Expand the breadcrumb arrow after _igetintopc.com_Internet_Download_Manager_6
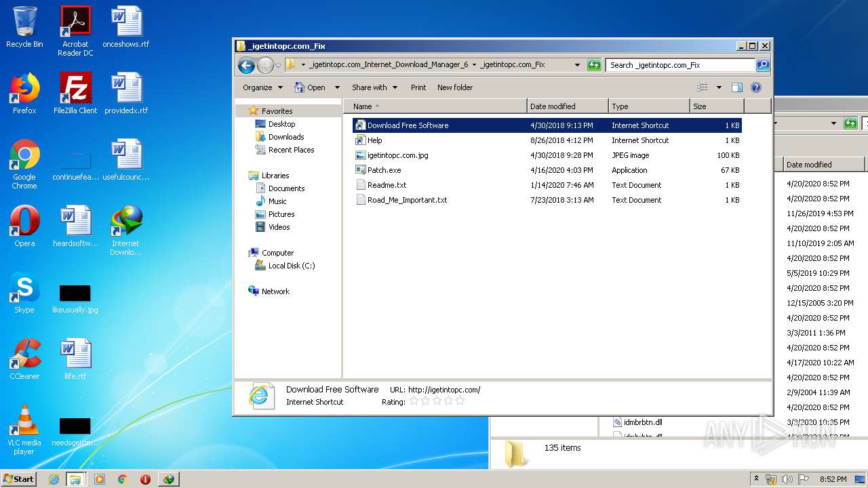 474,65
